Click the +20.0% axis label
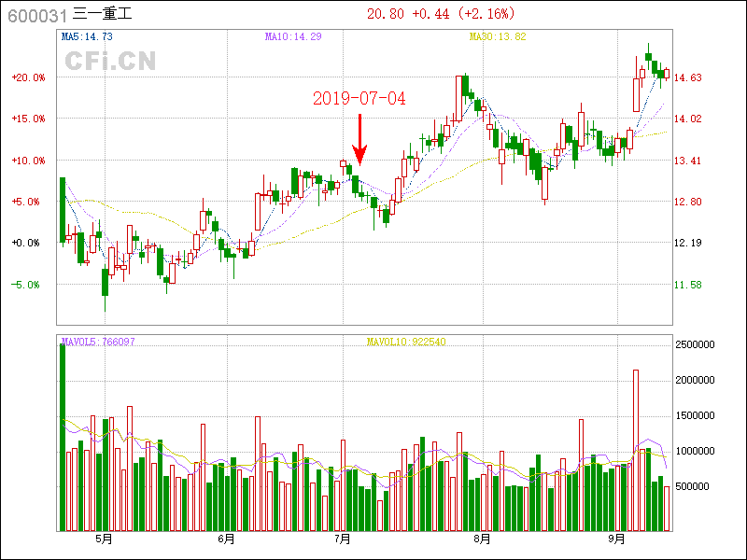 click(29, 77)
